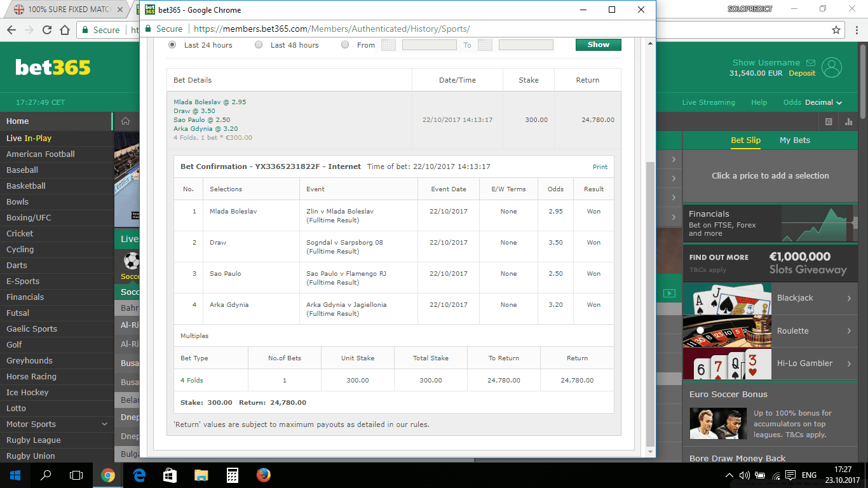This screenshot has width=868, height=488.
Task: Click the Deposit link
Action: point(802,74)
